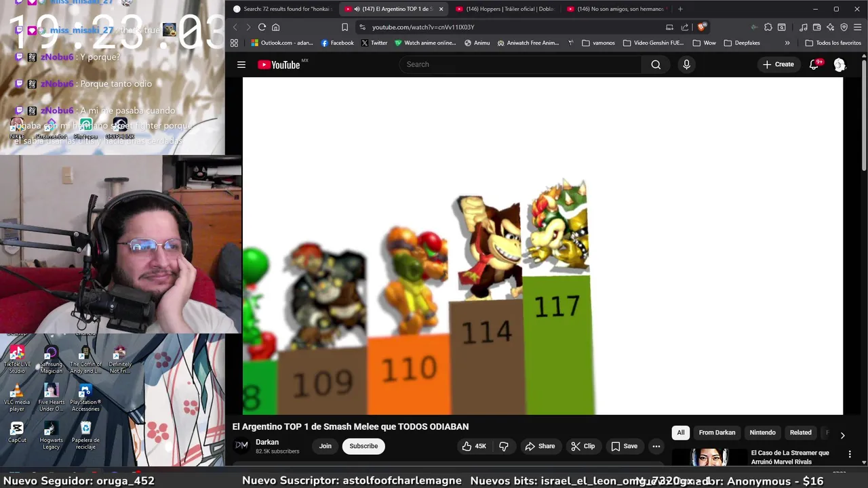This screenshot has height=488, width=868.
Task: Open the Todos los favoritos bookmarks folder
Action: point(833,43)
